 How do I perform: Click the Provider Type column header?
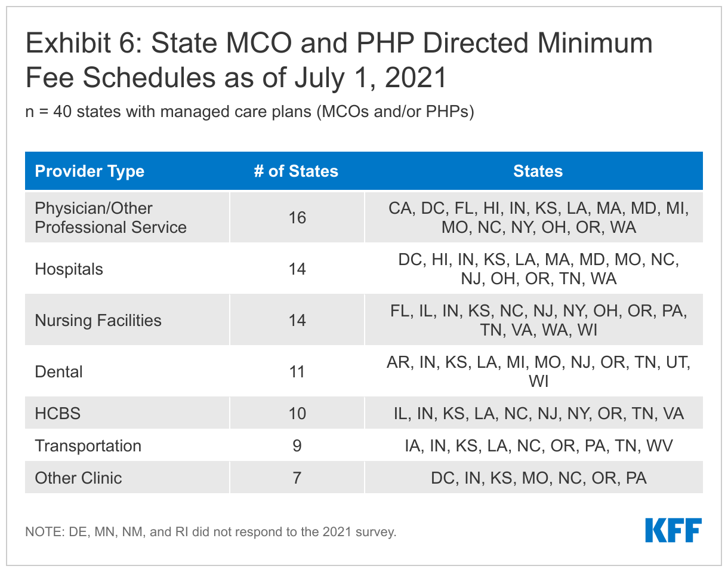click(x=90, y=171)
